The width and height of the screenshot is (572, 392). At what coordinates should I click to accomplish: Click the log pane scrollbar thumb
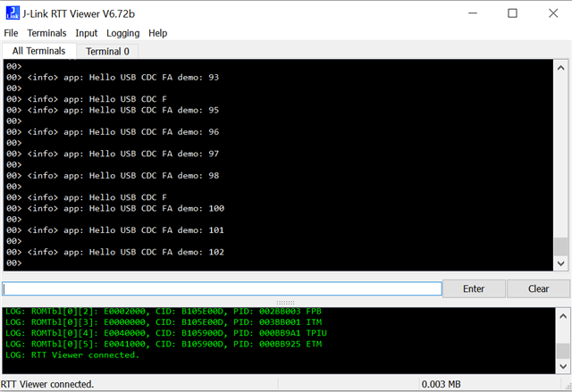[563, 351]
